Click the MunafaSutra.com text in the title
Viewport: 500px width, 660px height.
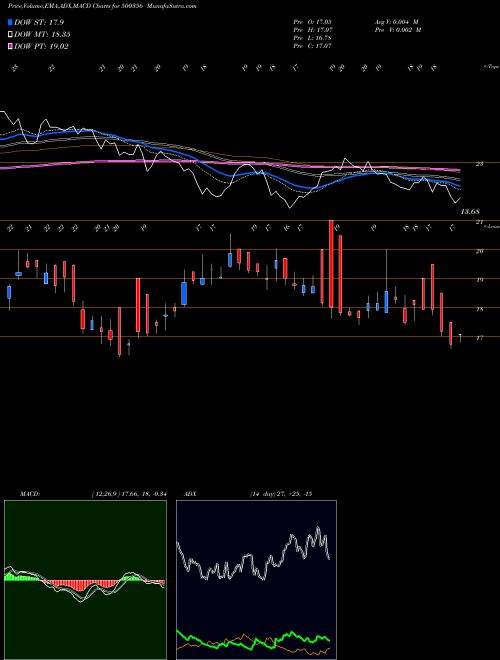[x=171, y=6]
